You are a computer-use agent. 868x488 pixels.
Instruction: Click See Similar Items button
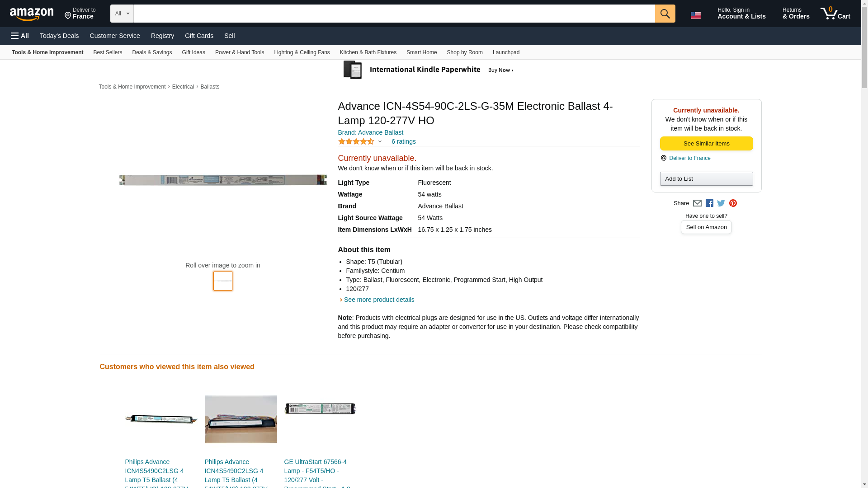tap(706, 144)
